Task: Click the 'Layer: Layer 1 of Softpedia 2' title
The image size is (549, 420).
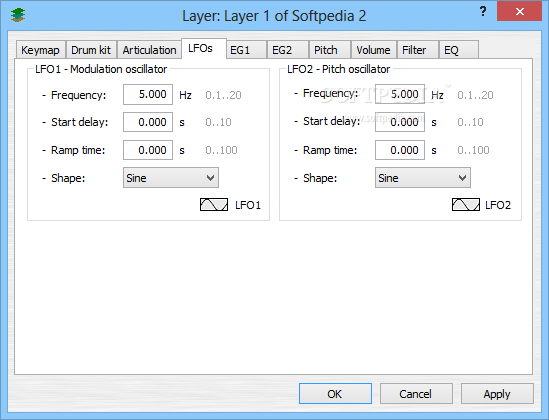Action: pyautogui.click(x=274, y=16)
